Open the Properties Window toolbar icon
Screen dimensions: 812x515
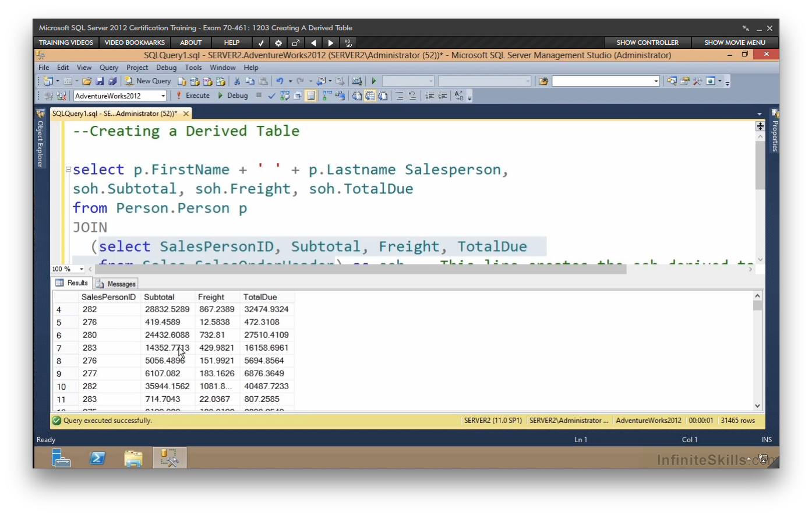[x=684, y=81]
